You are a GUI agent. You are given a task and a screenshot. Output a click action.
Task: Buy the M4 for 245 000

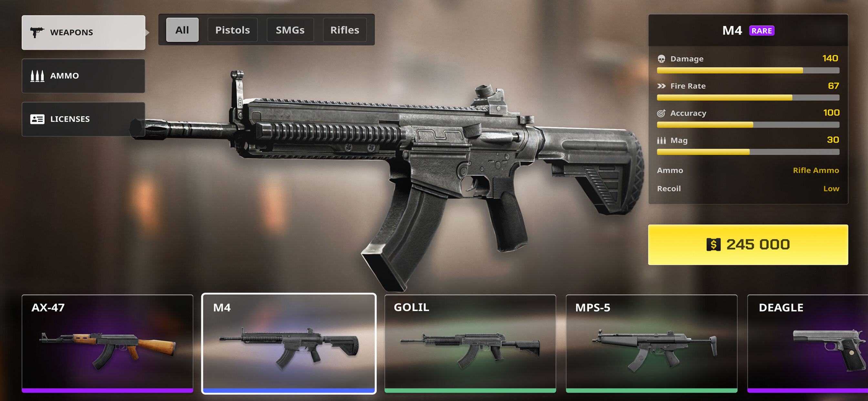pos(748,245)
